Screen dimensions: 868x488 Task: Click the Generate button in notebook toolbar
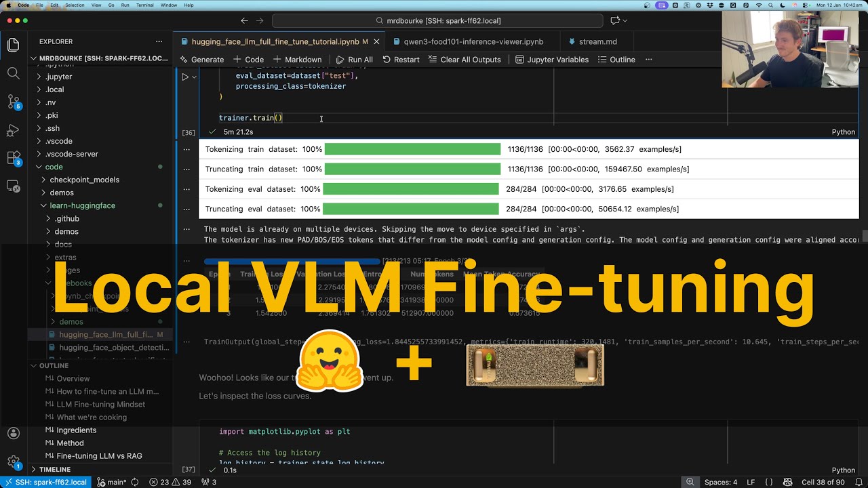(201, 60)
